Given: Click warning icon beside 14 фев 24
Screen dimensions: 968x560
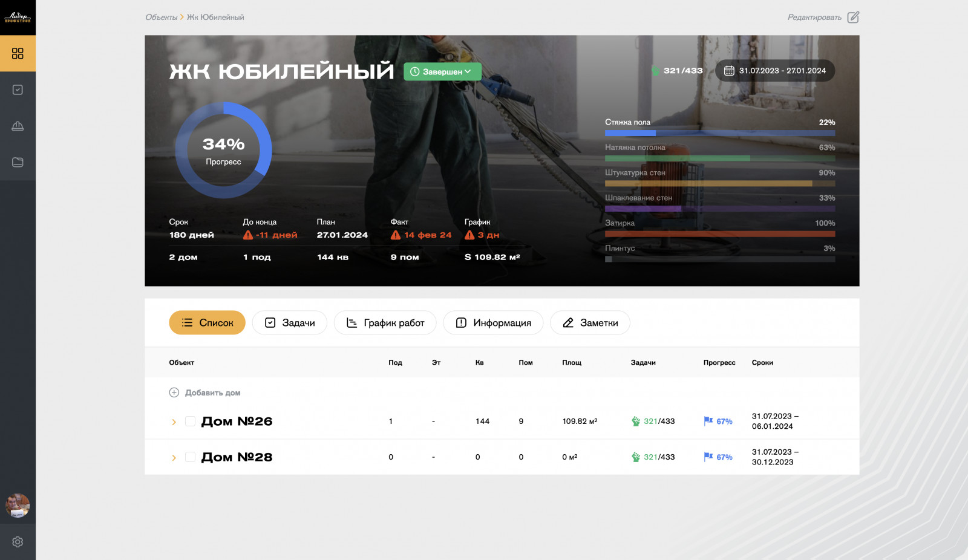Looking at the screenshot, I should 396,235.
